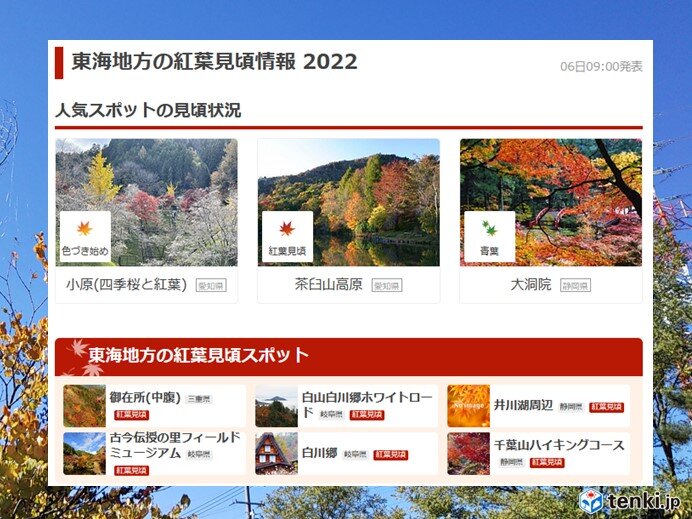Open 御在所(中腹) thumbnail image
The height and width of the screenshot is (519, 692).
(x=84, y=406)
